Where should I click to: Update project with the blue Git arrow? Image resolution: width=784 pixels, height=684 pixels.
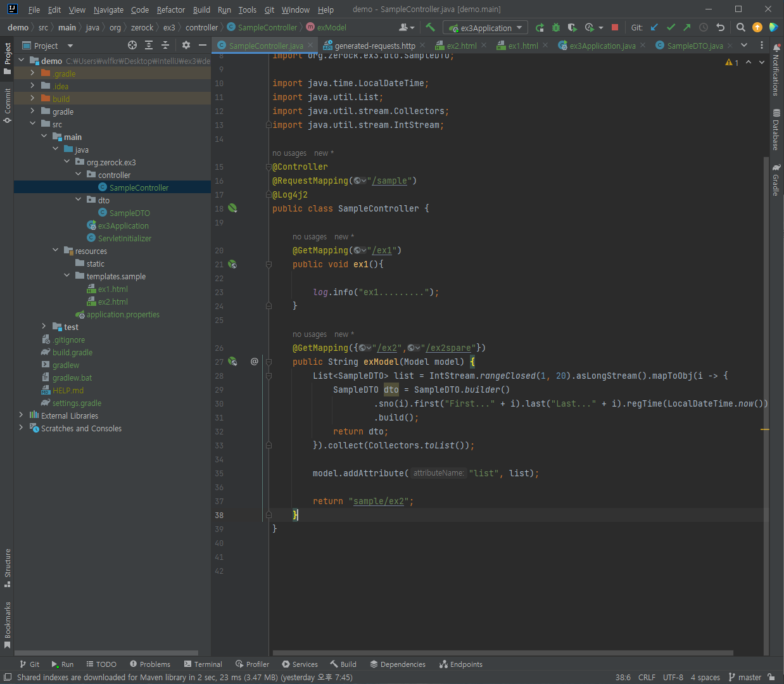[x=655, y=27]
